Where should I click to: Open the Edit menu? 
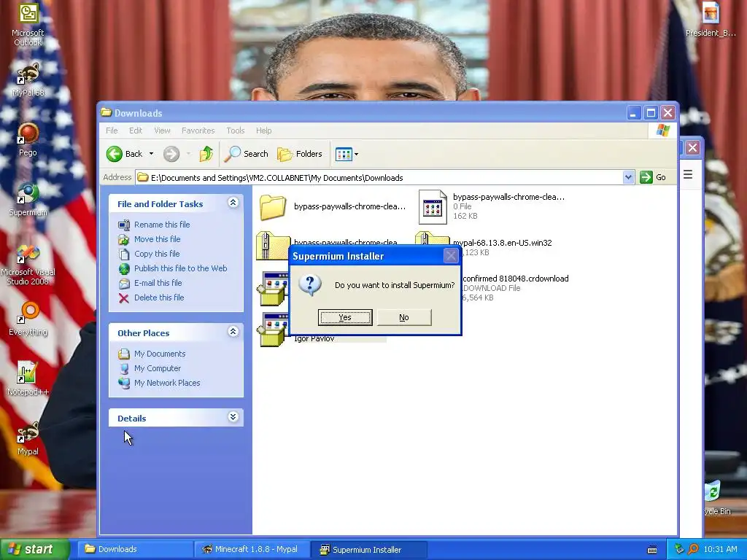(x=136, y=131)
